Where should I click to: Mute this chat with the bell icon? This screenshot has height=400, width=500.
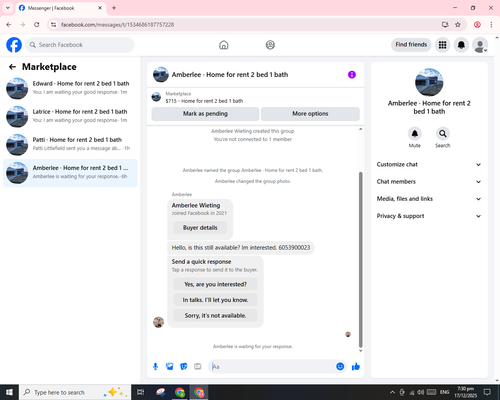(415, 134)
